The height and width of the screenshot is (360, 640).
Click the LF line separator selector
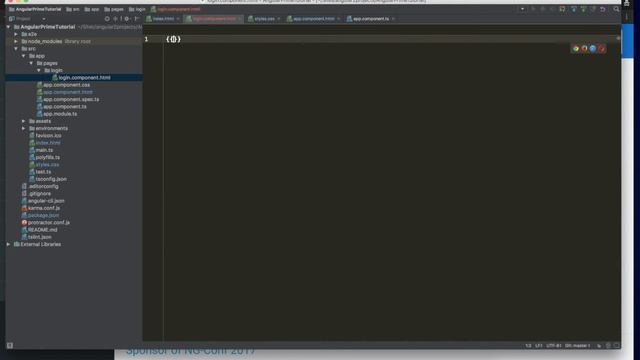[539, 346]
